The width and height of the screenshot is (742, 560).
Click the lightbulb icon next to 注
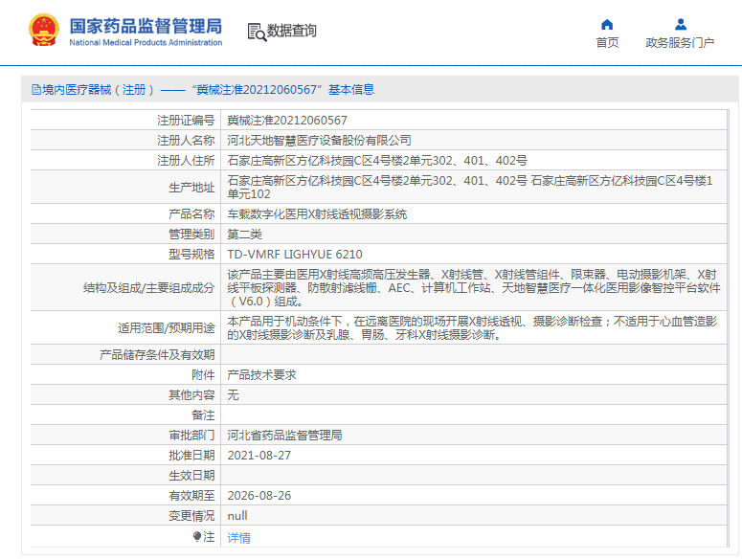197,536
